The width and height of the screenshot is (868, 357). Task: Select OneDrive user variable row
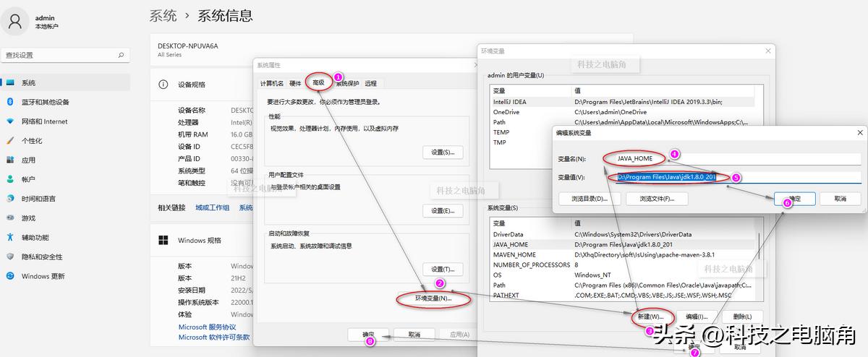coord(622,112)
